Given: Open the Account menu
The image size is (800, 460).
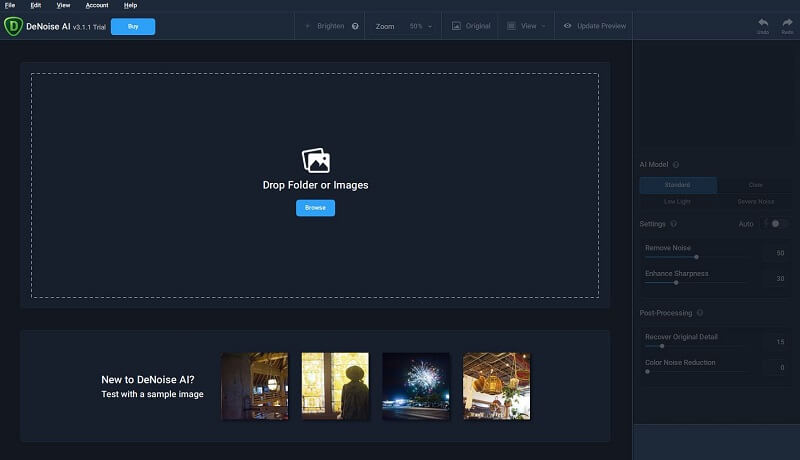Looking at the screenshot, I should (x=97, y=5).
